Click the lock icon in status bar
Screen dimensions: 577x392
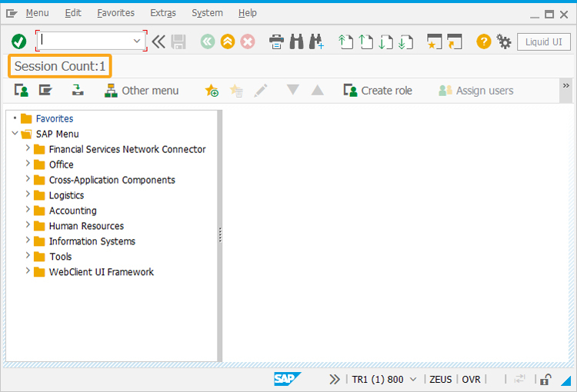coord(545,379)
